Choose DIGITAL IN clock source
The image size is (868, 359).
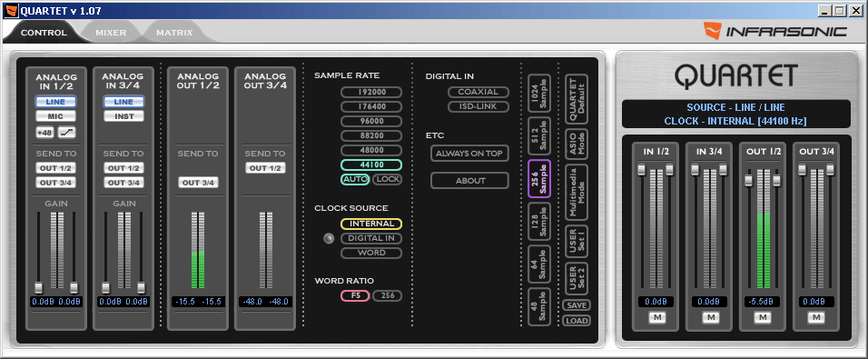[x=370, y=238]
